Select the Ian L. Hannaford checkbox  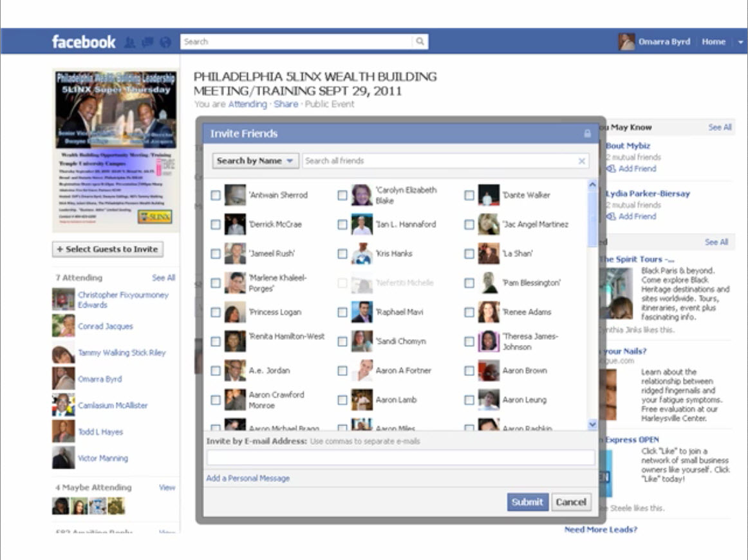click(342, 224)
